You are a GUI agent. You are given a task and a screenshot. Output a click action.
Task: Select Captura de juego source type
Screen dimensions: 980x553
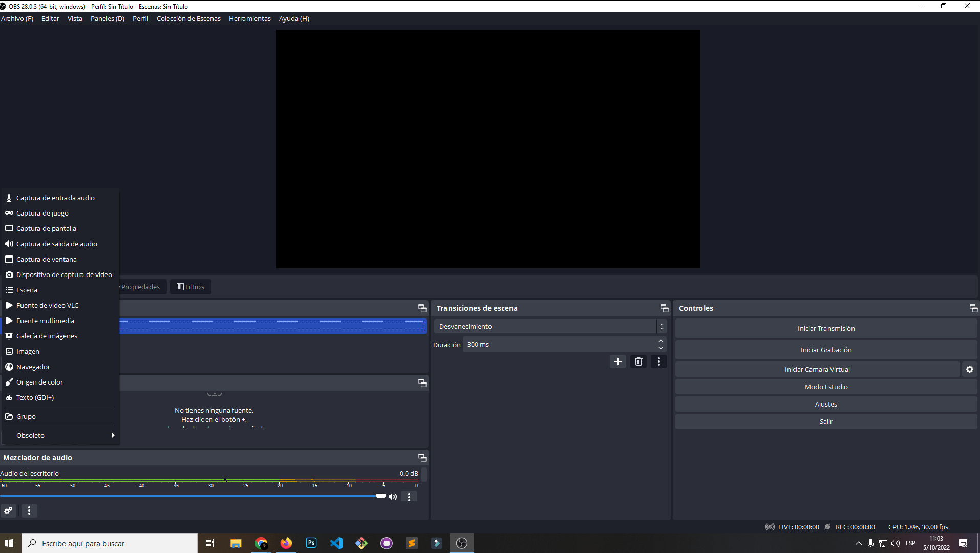(42, 213)
